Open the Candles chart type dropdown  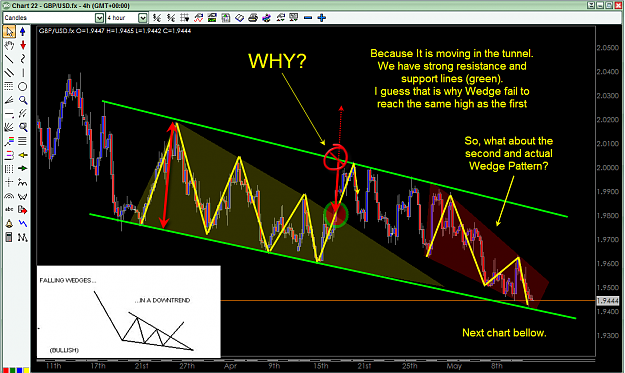[x=99, y=18]
